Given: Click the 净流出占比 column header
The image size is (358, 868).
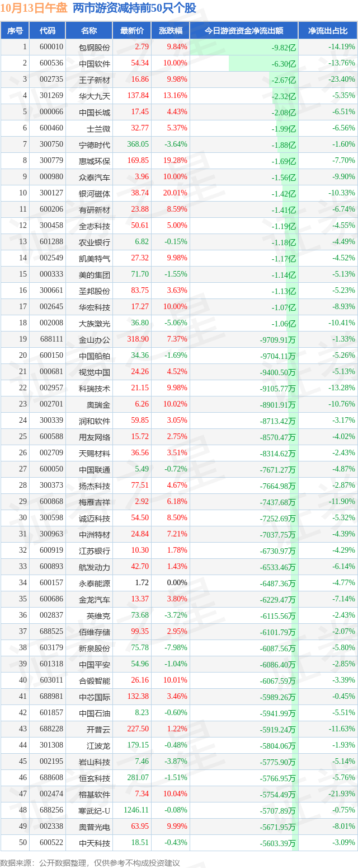Looking at the screenshot, I should pyautogui.click(x=328, y=31).
